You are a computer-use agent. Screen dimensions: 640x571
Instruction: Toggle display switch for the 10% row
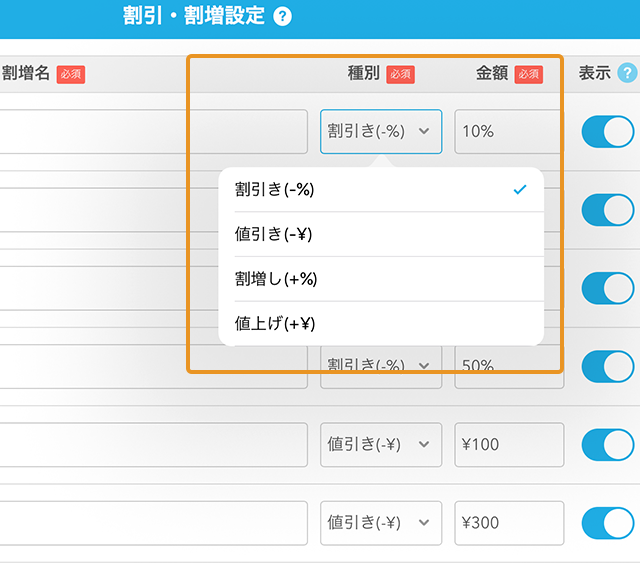pyautogui.click(x=608, y=131)
